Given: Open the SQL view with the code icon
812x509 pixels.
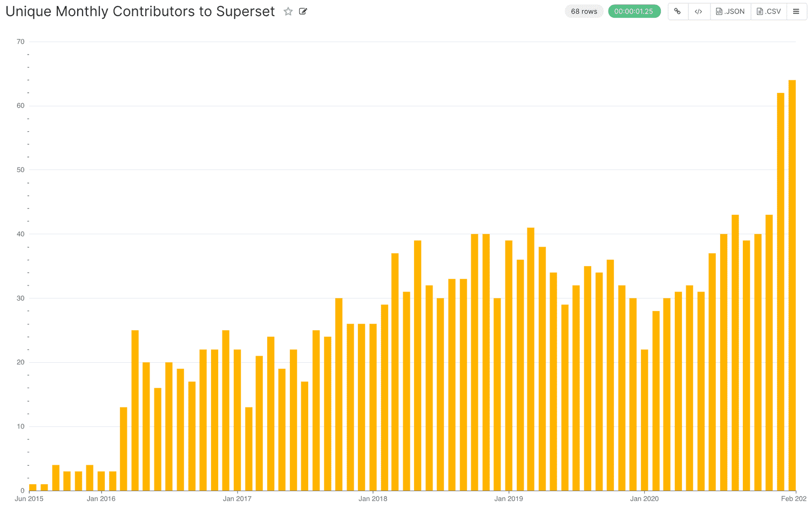Looking at the screenshot, I should coord(699,11).
